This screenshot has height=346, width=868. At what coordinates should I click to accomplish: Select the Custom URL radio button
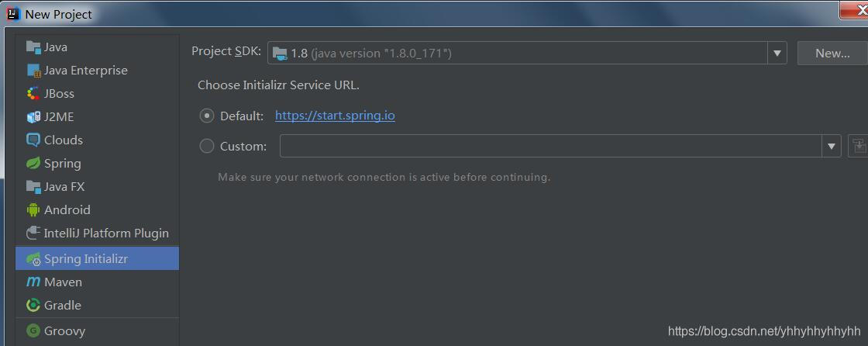tap(207, 146)
